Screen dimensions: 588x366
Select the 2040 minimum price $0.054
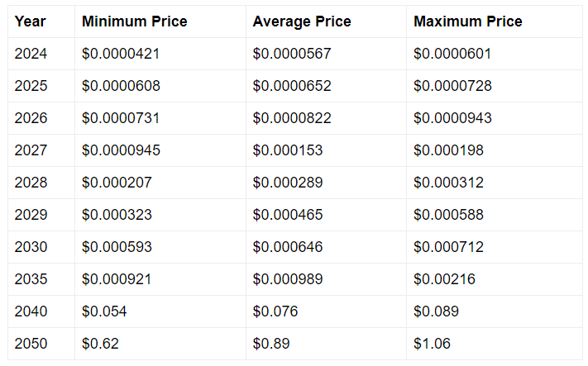(x=104, y=311)
